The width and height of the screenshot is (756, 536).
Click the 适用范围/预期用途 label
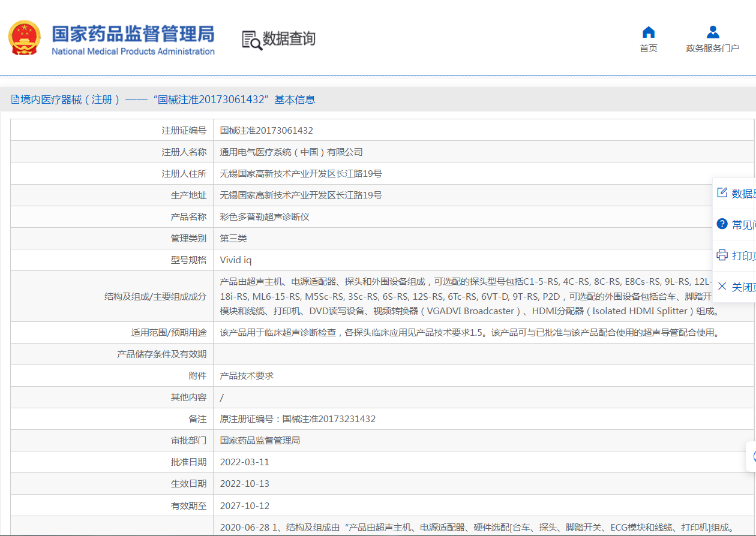(169, 333)
